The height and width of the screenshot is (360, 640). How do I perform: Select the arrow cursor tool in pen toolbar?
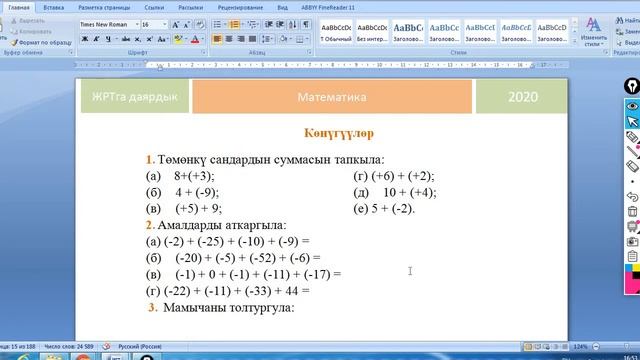click(x=632, y=122)
